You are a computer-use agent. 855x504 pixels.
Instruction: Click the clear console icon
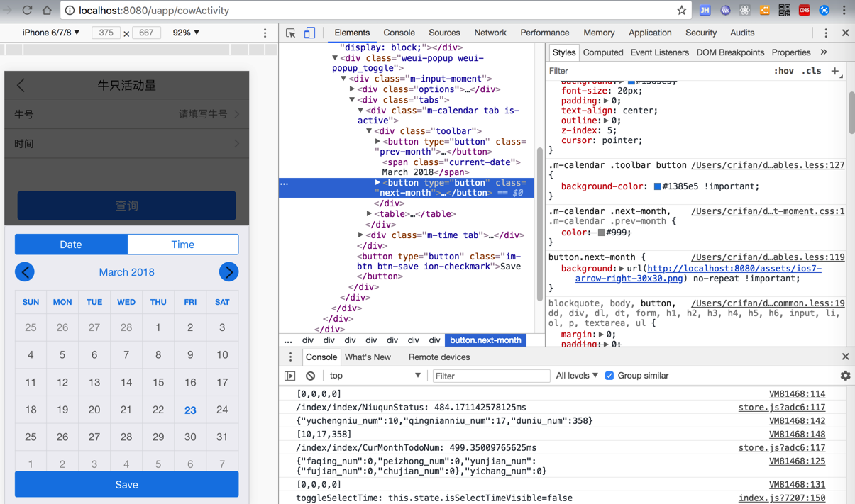click(310, 376)
